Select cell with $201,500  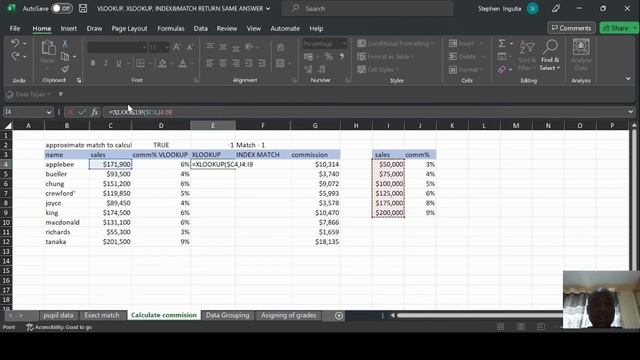(110, 242)
